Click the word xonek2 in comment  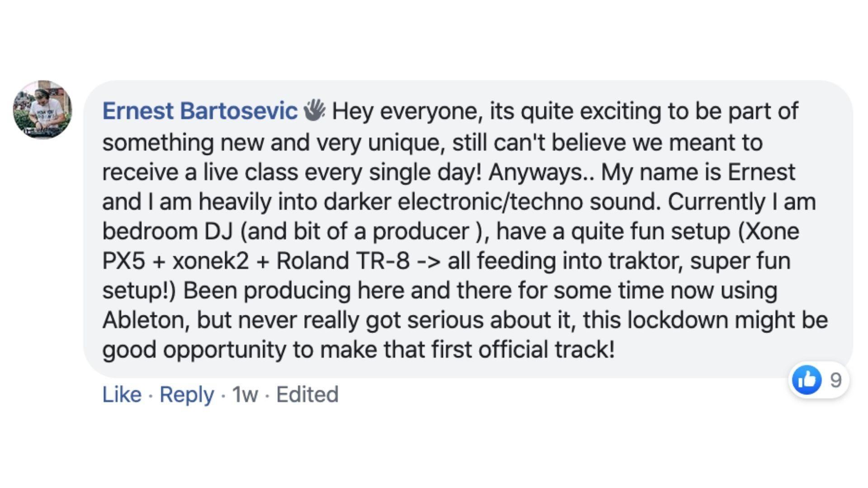click(210, 261)
